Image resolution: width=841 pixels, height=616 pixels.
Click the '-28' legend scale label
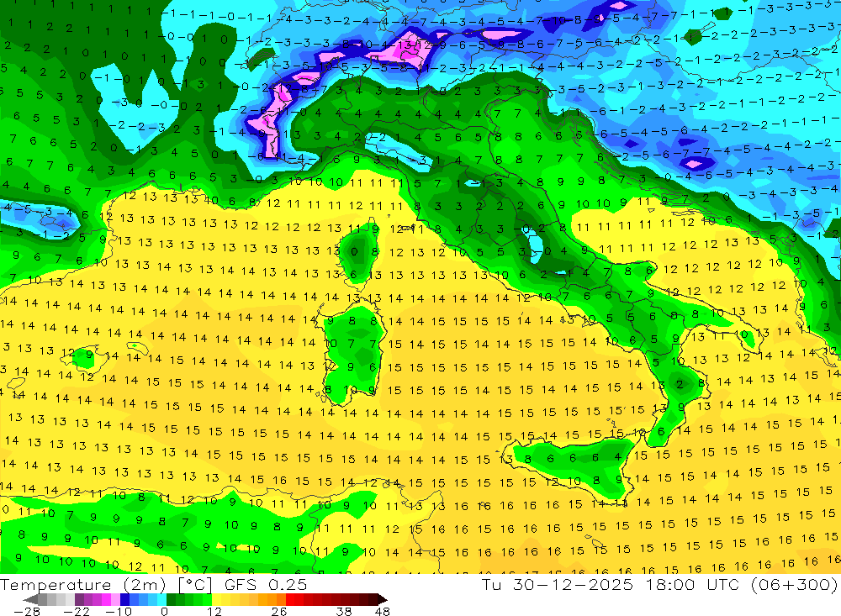[x=27, y=612]
